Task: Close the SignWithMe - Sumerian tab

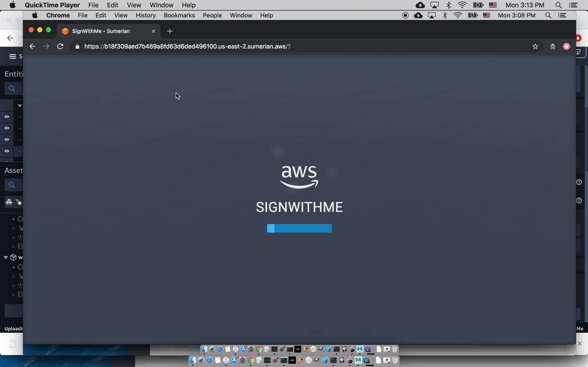Action: click(153, 31)
